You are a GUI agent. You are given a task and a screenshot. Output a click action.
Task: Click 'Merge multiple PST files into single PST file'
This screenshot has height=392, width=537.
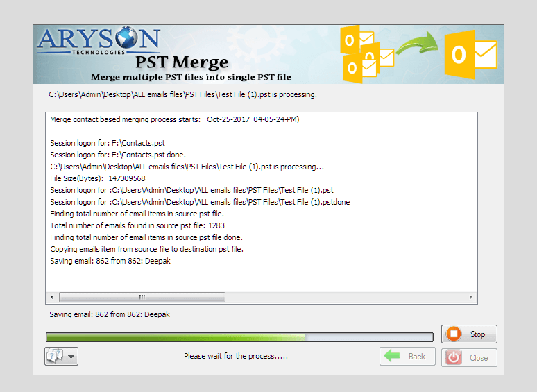point(191,77)
